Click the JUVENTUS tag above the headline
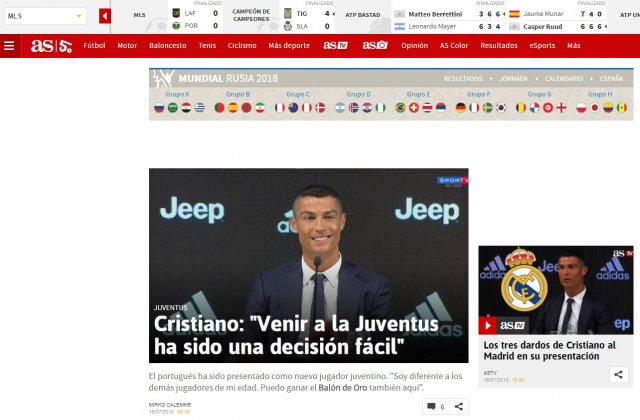 pos(170,307)
